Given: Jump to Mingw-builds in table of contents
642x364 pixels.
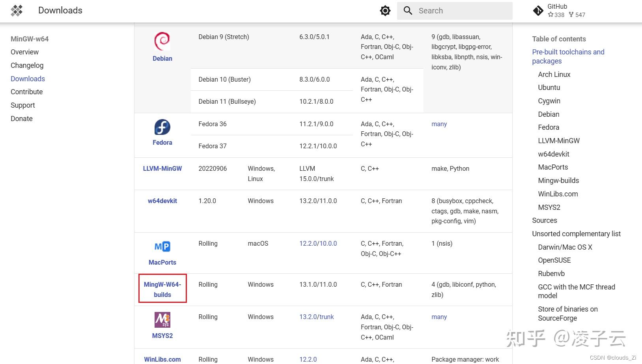Looking at the screenshot, I should click(x=558, y=181).
